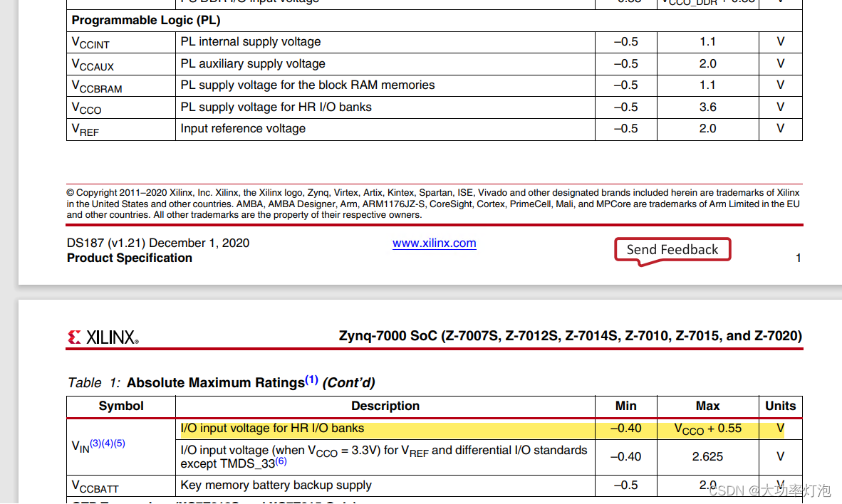Click the highlighted 'VCCO + 0.55' max value
The image size is (842, 504).
click(708, 429)
